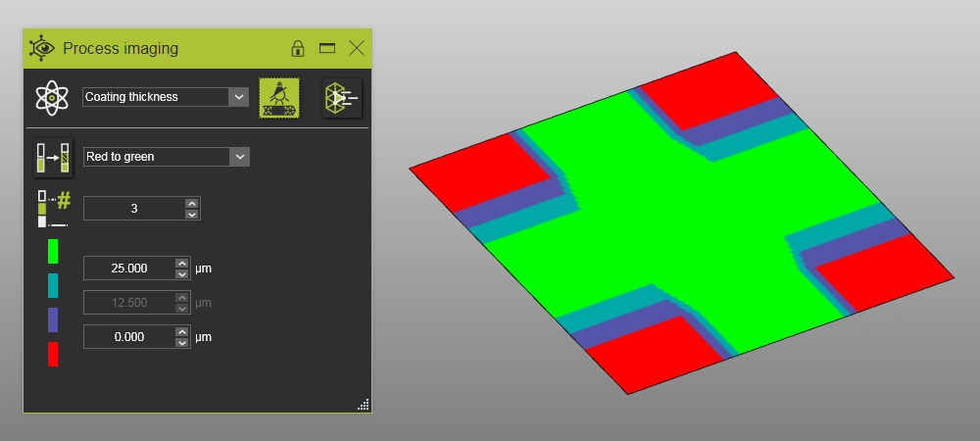Toggle the spray simulation icon button
This screenshot has height=441, width=980.
pos(279,97)
